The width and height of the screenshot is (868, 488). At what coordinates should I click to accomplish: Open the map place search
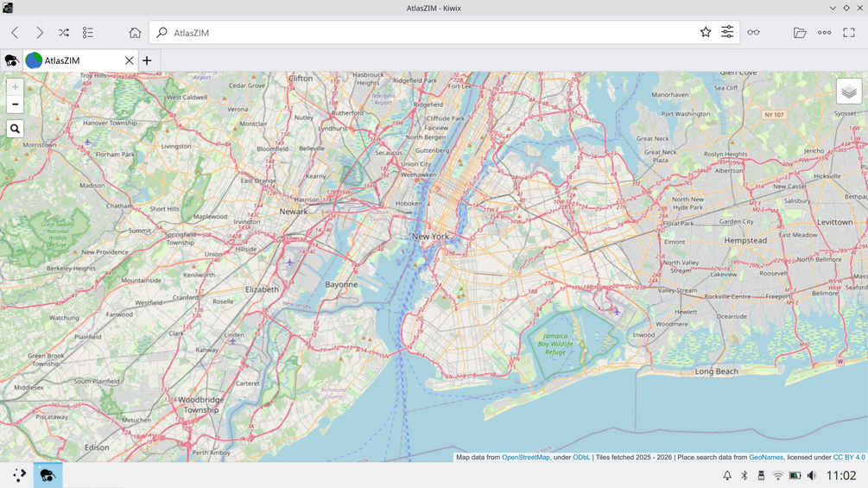15,129
